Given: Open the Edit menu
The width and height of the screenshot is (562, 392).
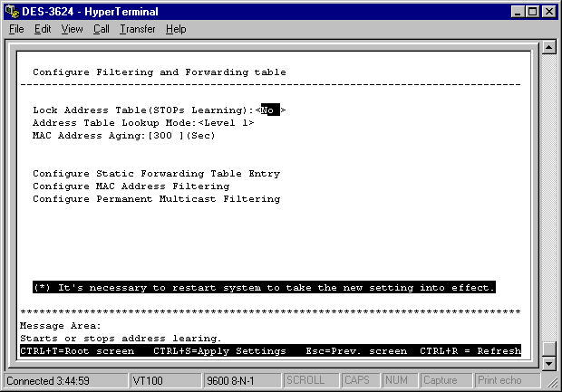Looking at the screenshot, I should click(x=43, y=29).
